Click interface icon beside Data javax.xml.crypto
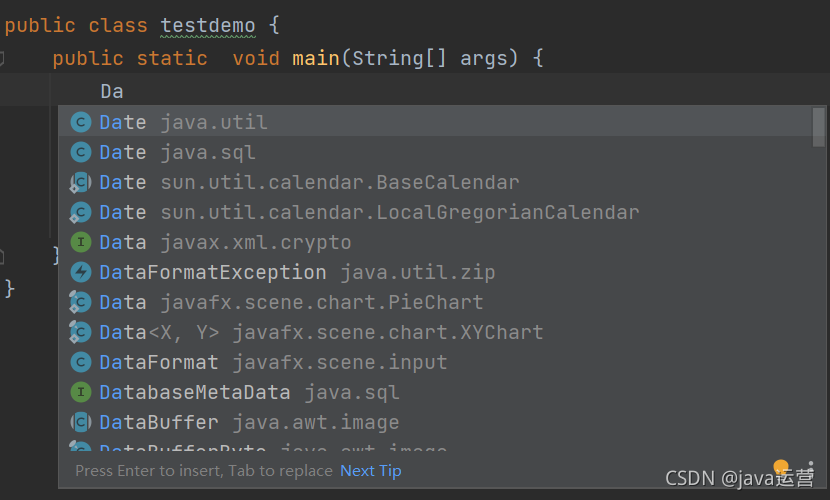830x500 pixels. pos(81,242)
